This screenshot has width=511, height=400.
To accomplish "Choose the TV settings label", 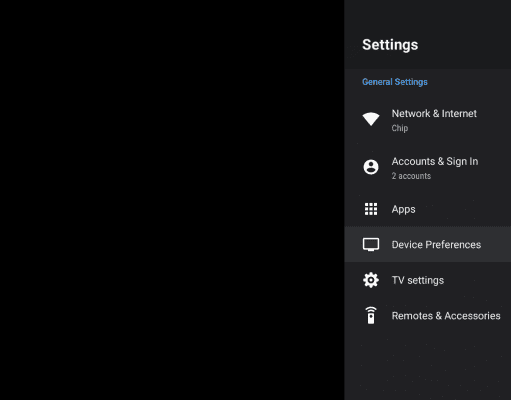I will pos(418,280).
